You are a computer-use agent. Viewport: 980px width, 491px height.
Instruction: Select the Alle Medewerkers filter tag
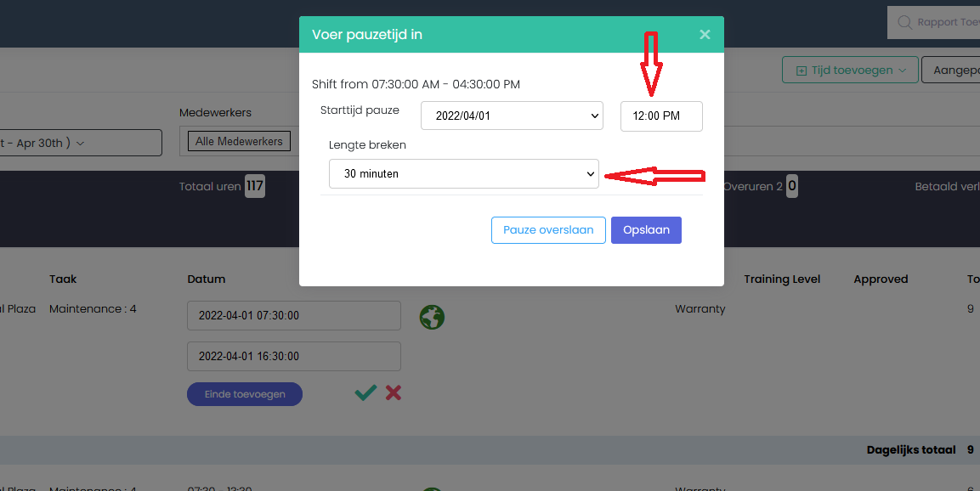click(x=239, y=142)
